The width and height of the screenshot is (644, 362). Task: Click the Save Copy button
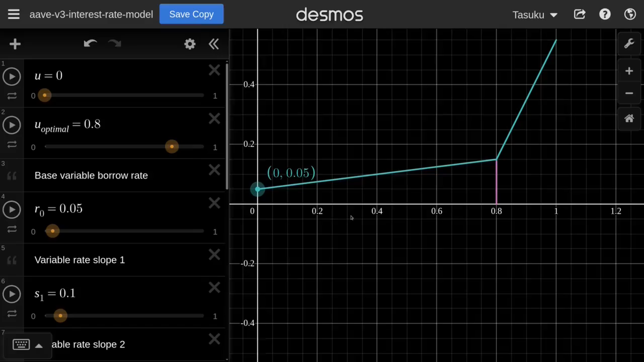[191, 14]
